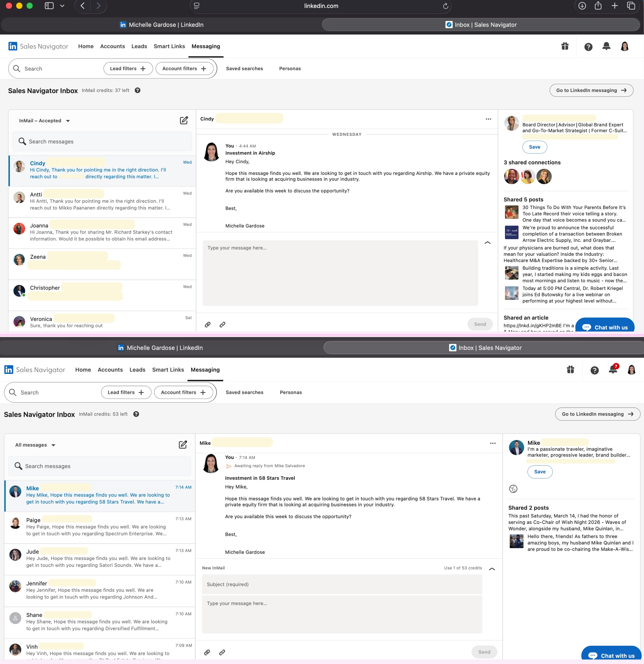The width and height of the screenshot is (644, 664).
Task: Click the Safari share icon
Action: [598, 5]
